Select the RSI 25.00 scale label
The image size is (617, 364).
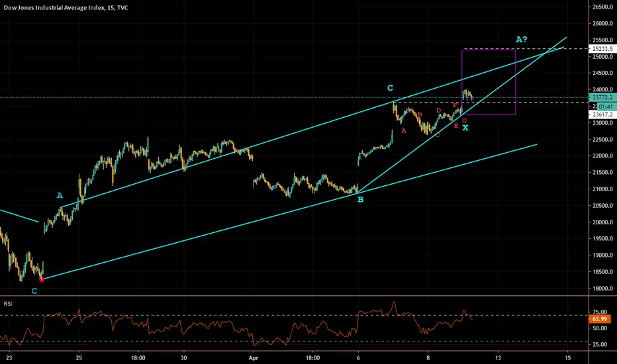600,344
